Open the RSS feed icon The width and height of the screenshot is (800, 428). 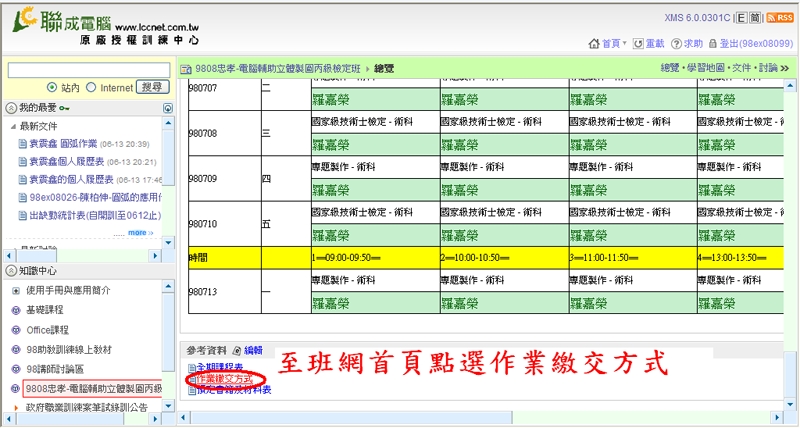tap(778, 18)
